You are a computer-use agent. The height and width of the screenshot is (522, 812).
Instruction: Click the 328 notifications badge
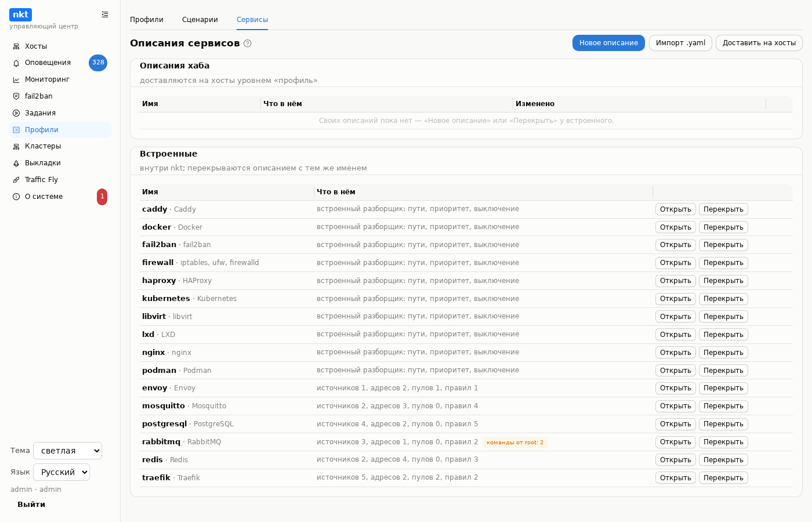point(98,63)
